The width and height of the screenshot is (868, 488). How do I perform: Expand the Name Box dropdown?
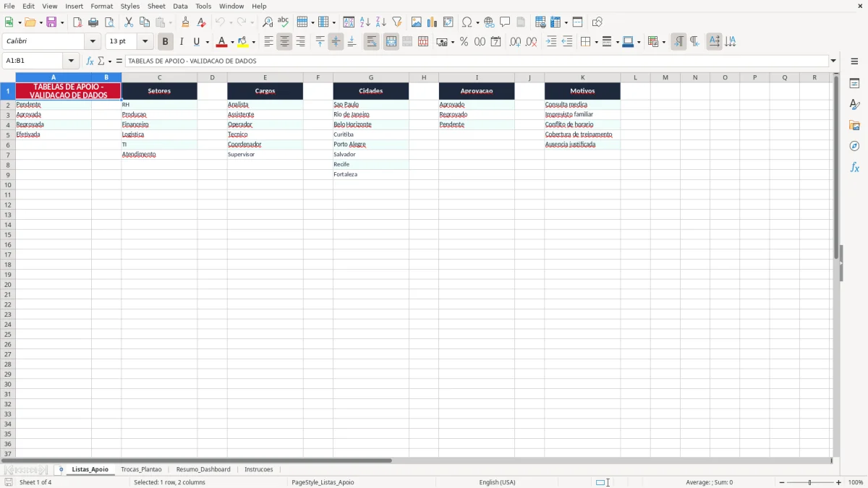click(x=71, y=61)
